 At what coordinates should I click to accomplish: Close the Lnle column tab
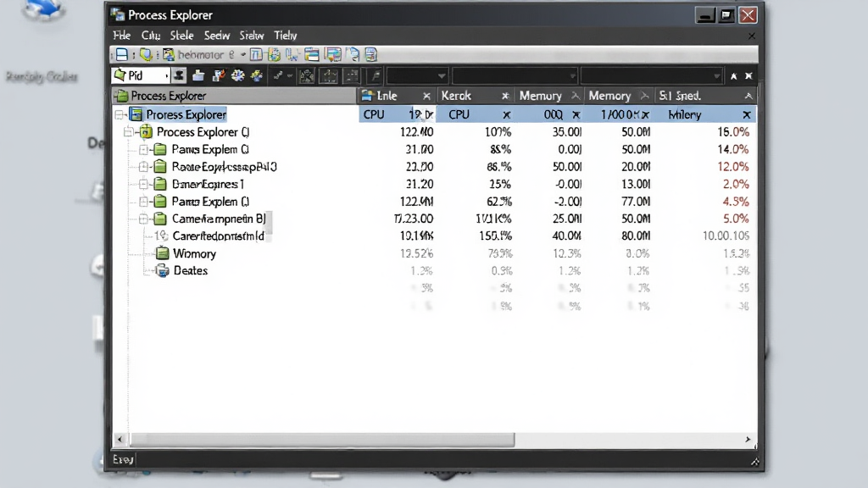coord(426,97)
